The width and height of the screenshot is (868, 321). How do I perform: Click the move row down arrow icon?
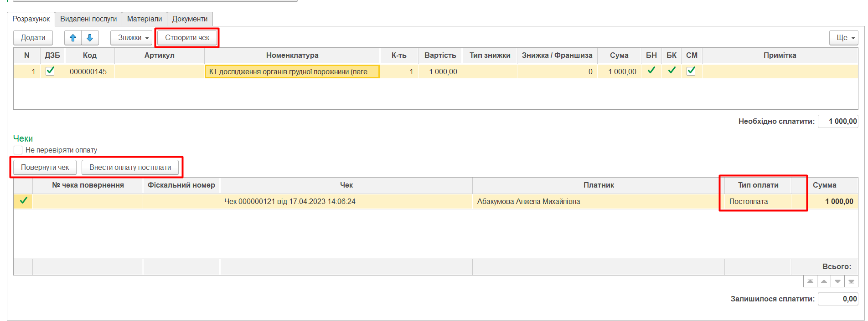click(90, 38)
